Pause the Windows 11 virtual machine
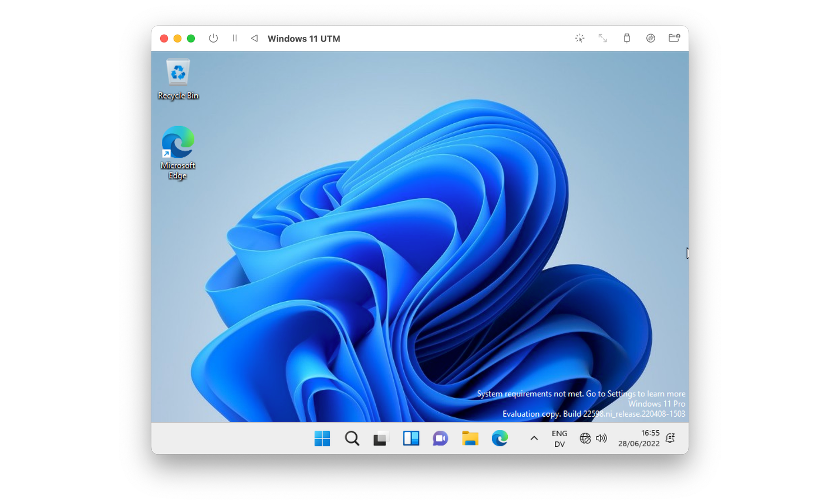The image size is (840, 504). [x=235, y=39]
